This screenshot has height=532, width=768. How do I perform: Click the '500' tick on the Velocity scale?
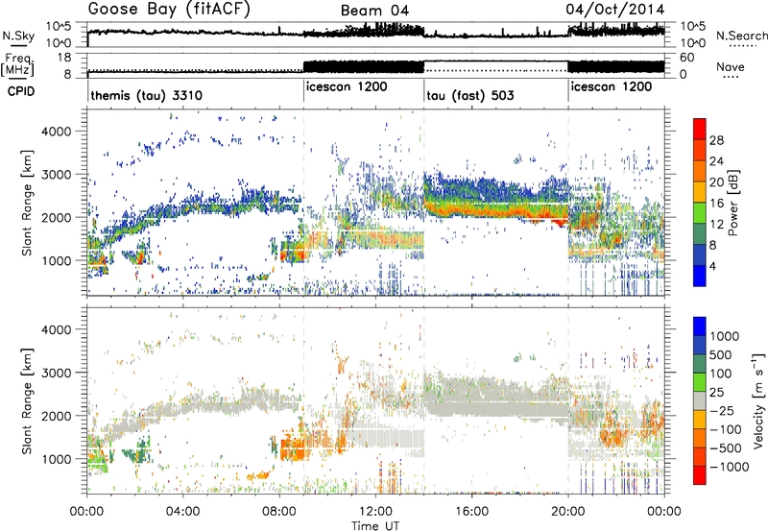pyautogui.click(x=721, y=354)
